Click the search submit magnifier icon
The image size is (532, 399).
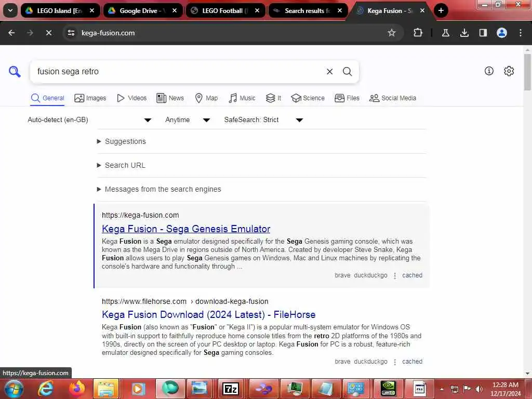click(347, 72)
